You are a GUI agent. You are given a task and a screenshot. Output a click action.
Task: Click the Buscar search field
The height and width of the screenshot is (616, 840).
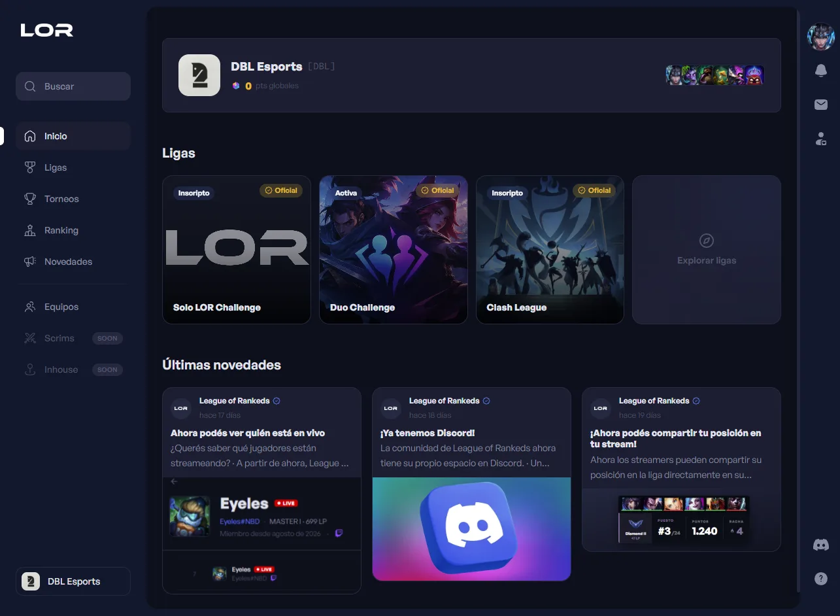click(x=73, y=86)
